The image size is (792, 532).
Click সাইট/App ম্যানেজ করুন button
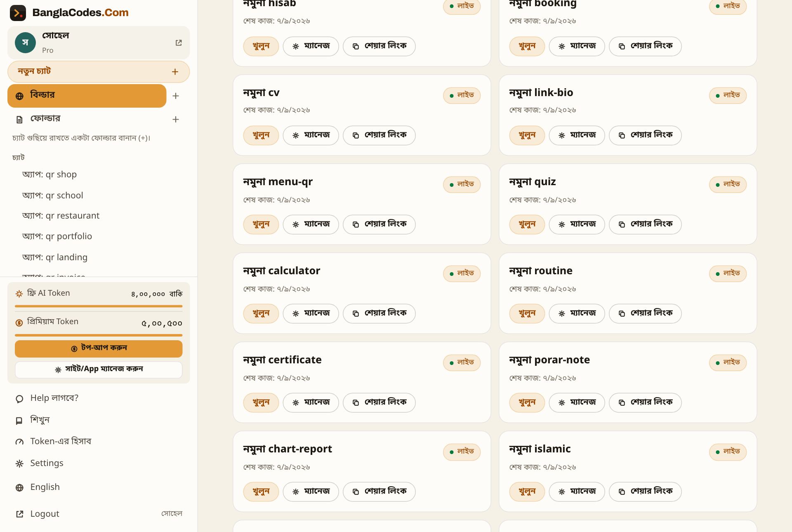(x=99, y=370)
